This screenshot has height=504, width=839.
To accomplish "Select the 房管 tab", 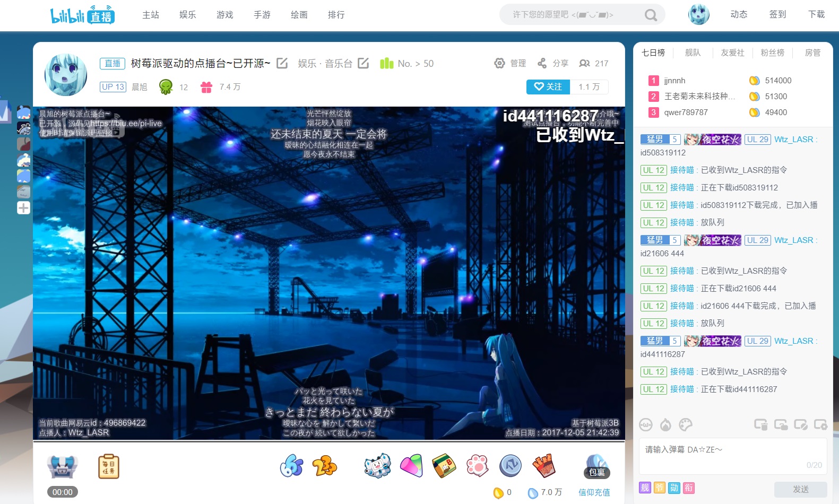I will coord(812,53).
